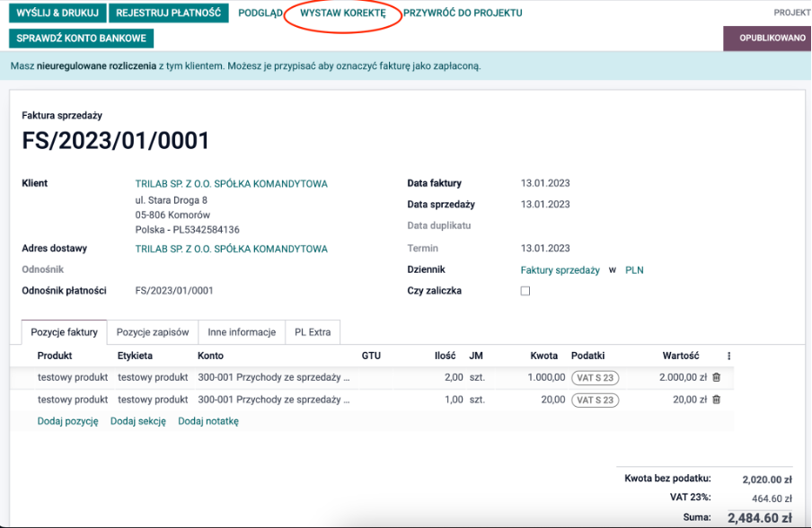Screen dimensions: 812x528
Task: Click price 20,00 cell
Action: 553,400
